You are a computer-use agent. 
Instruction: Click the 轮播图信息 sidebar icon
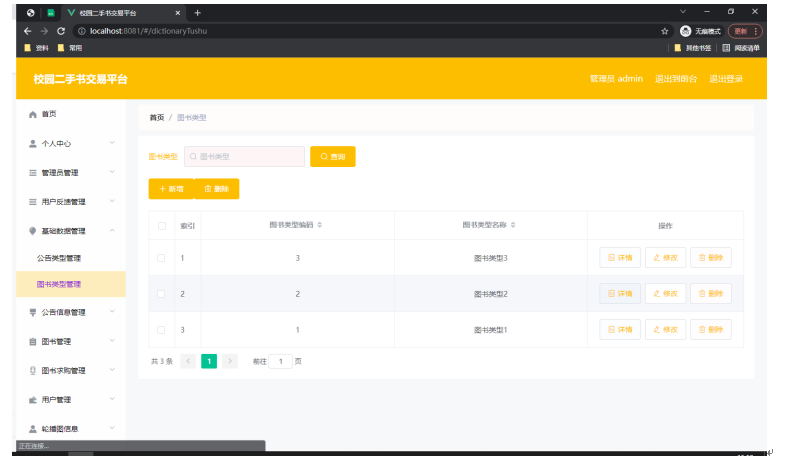(33, 429)
